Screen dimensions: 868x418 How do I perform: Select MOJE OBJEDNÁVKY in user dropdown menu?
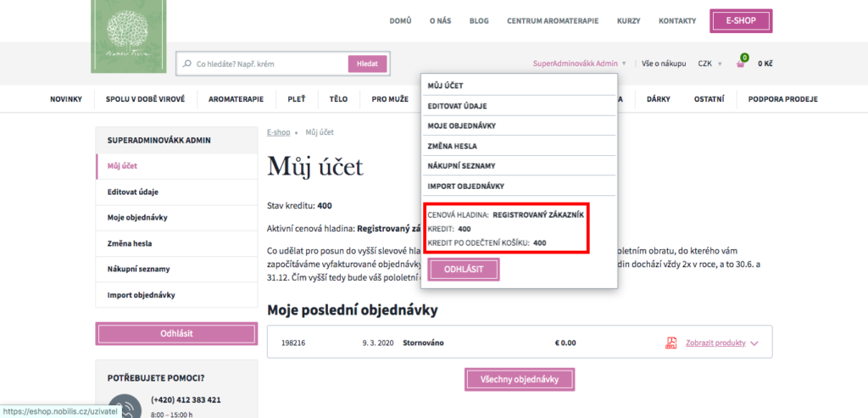point(520,125)
